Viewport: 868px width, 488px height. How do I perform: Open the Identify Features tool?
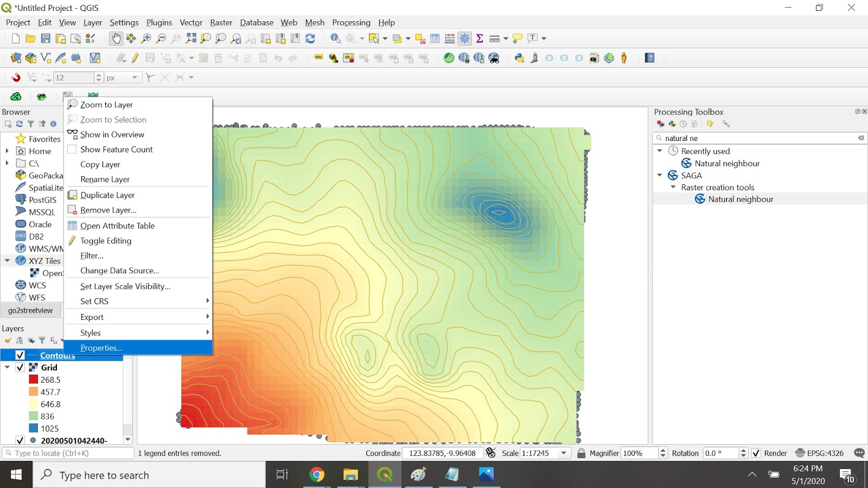[336, 38]
